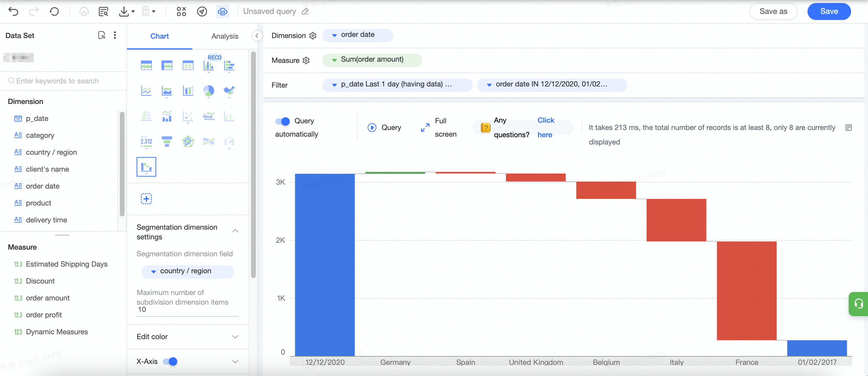The image size is (868, 376).
Task: Open the four-shapes apps icon in the toolbar
Action: click(181, 11)
